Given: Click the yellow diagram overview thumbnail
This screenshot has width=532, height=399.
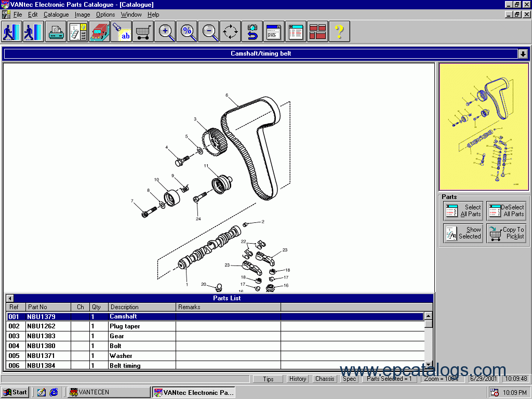Looking at the screenshot, I should pos(484,127).
